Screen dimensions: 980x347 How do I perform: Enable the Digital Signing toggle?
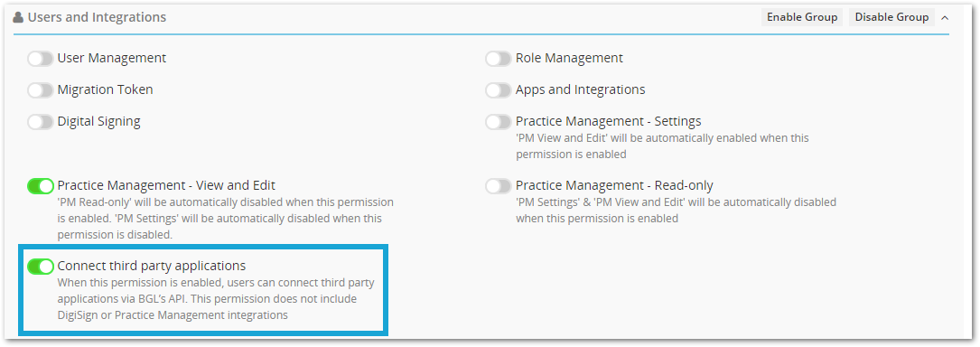pos(41,122)
